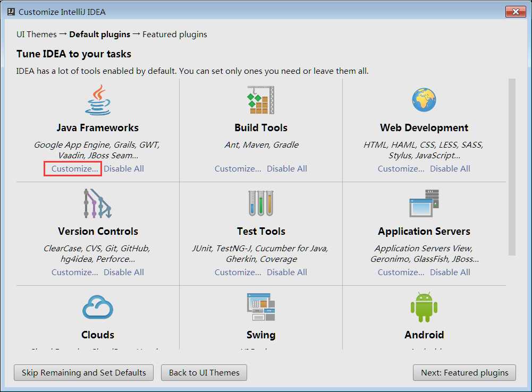Click the Clouds cloud icon

pyautogui.click(x=98, y=307)
